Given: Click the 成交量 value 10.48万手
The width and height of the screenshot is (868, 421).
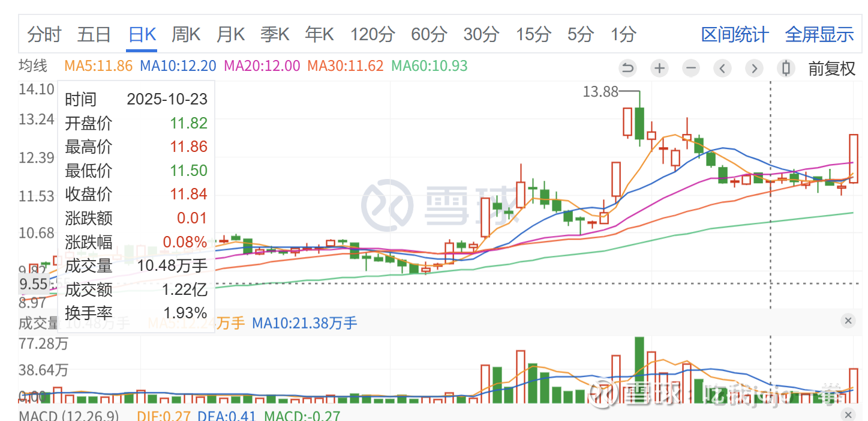Looking at the screenshot, I should (x=172, y=265).
